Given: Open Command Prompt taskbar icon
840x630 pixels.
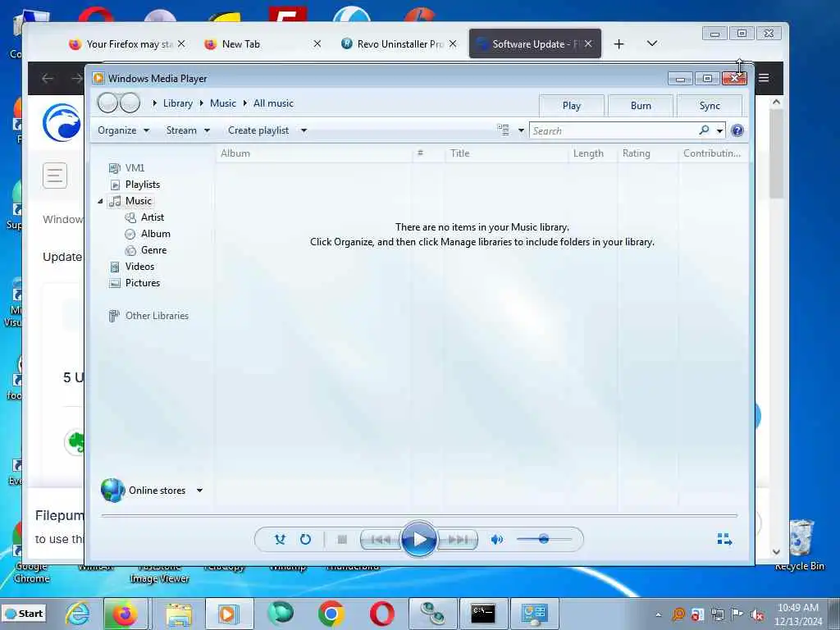Looking at the screenshot, I should tap(482, 614).
